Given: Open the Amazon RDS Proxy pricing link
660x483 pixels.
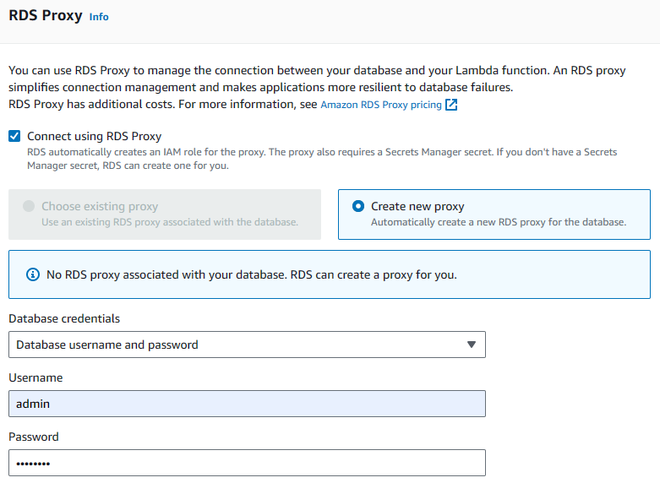Looking at the screenshot, I should pyautogui.click(x=380, y=104).
